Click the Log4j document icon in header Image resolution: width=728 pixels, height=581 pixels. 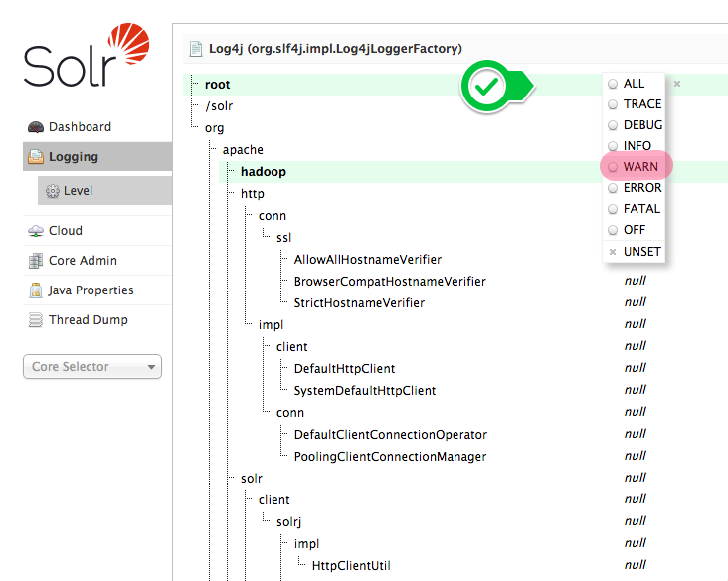[196, 49]
